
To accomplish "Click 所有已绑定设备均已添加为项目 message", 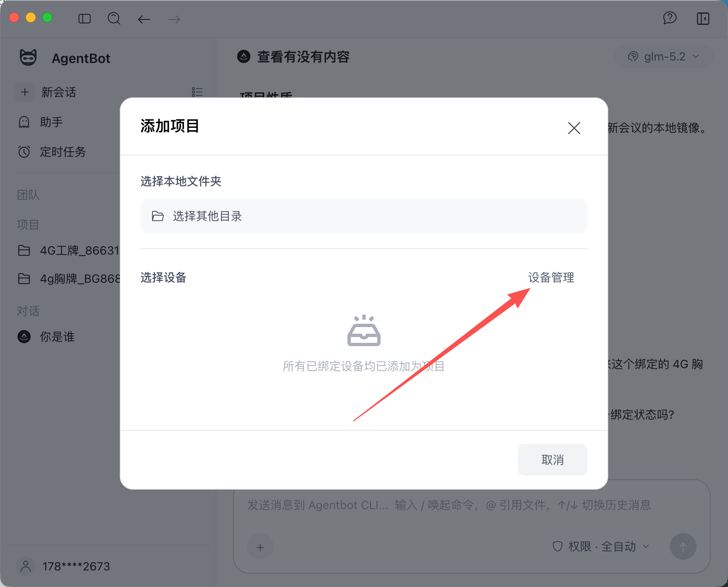I will pyautogui.click(x=364, y=366).
